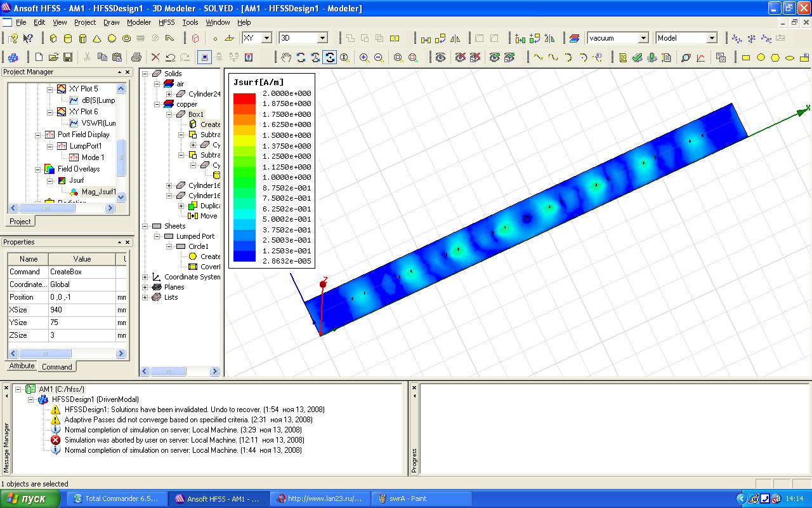Screen dimensions: 812x508
Task: Select the Draw sphere tool
Action: pos(112,39)
